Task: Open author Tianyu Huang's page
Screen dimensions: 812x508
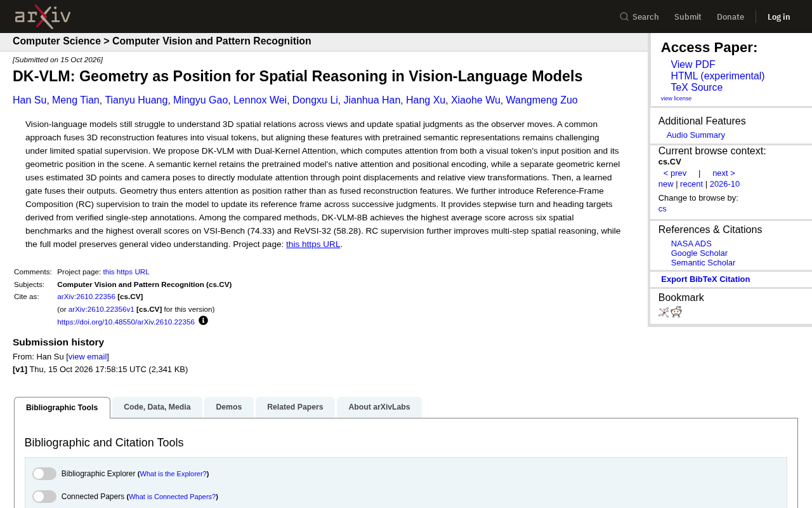Action: (136, 100)
